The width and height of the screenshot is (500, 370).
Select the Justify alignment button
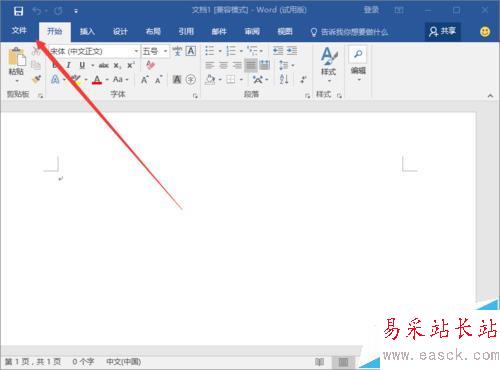click(x=251, y=65)
